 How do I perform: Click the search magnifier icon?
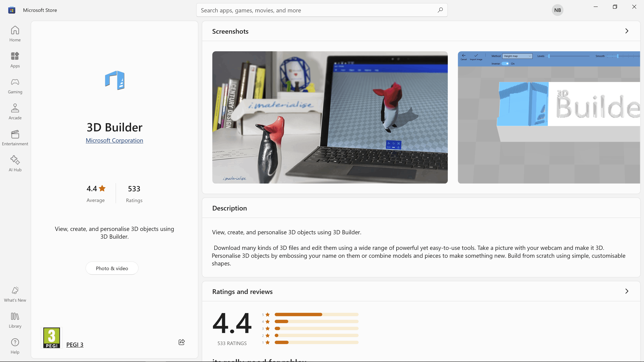point(440,10)
